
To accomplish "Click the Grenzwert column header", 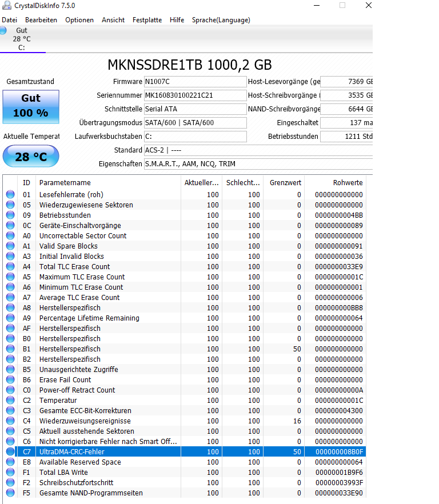I will [284, 183].
